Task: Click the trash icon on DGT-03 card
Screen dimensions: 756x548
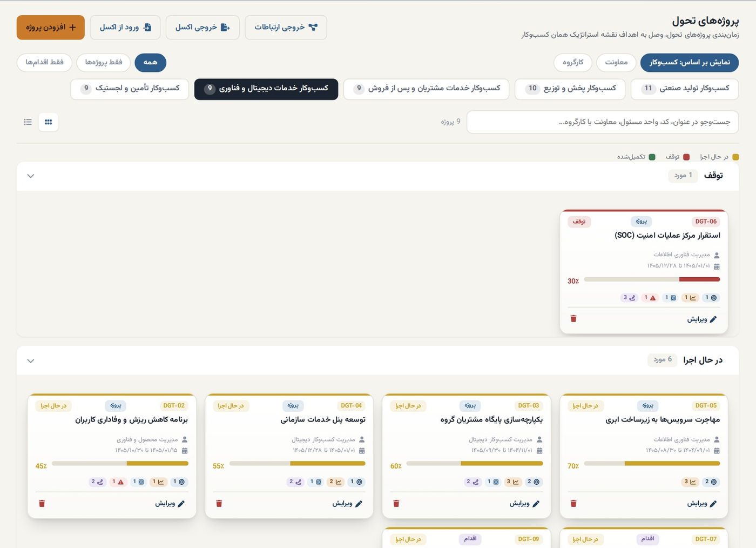Action: 396,504
